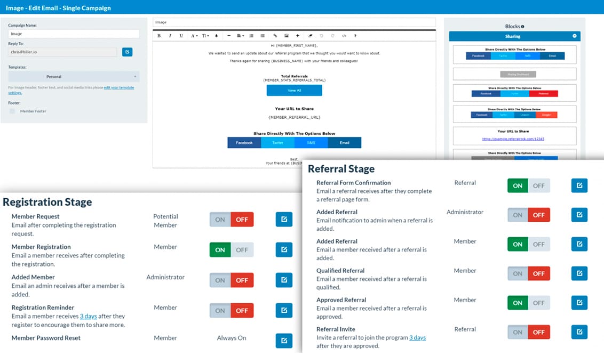This screenshot has height=364, width=604.
Task: Toggle bold formatting in the editor toolbar
Action: 159,36
